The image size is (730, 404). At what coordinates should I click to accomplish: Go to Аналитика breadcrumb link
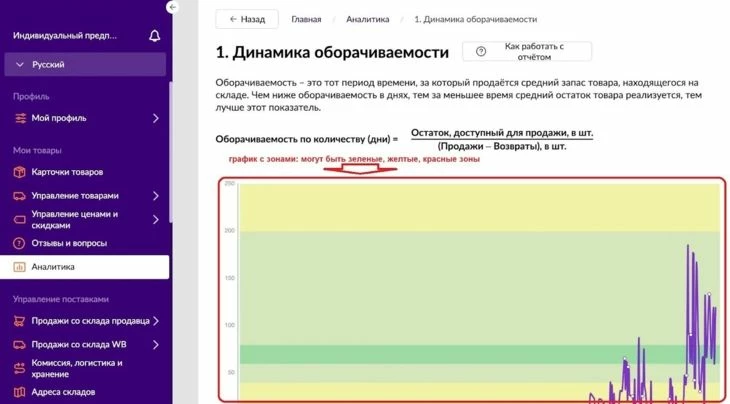367,19
